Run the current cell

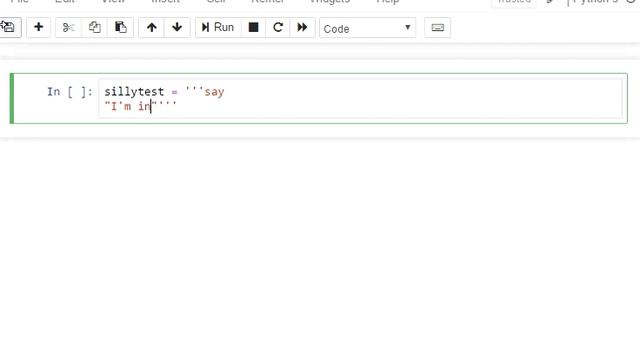[x=218, y=27]
